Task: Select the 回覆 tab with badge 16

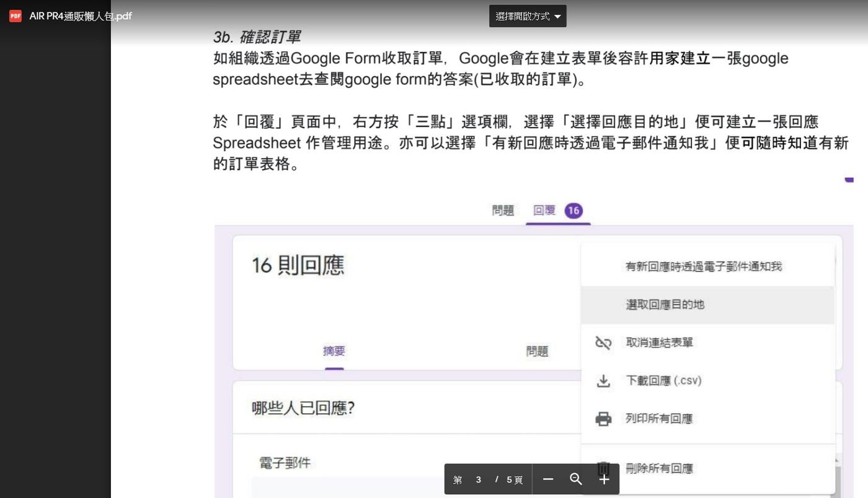Action: pos(558,211)
